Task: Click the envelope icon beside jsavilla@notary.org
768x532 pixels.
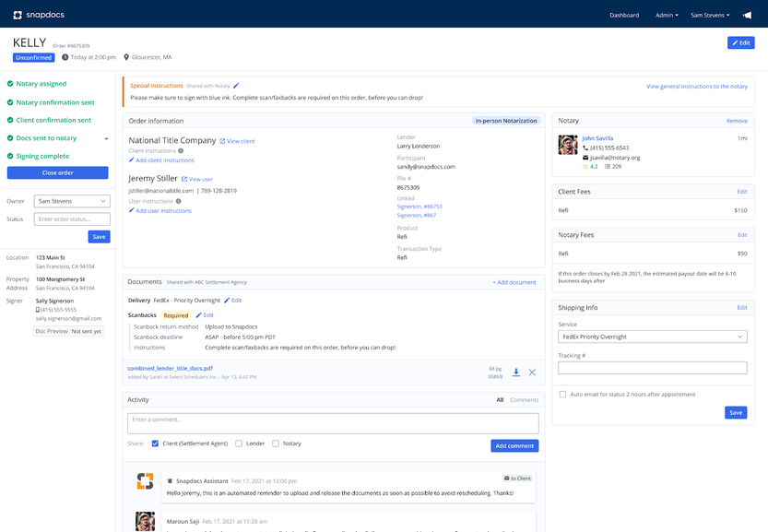Action: [585, 158]
